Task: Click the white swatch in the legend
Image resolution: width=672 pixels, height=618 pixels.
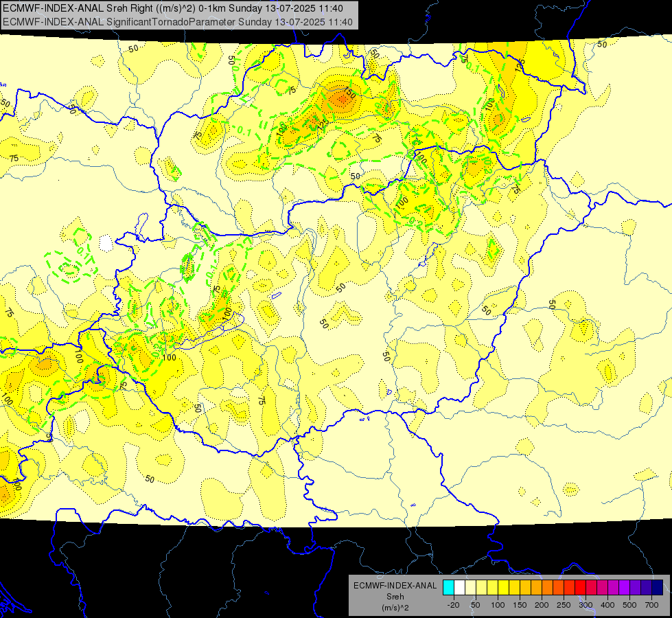Action: (x=459, y=587)
